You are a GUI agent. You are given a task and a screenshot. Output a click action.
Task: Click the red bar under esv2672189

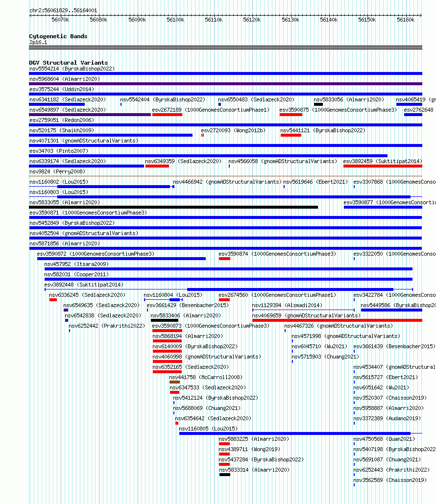[x=167, y=115]
